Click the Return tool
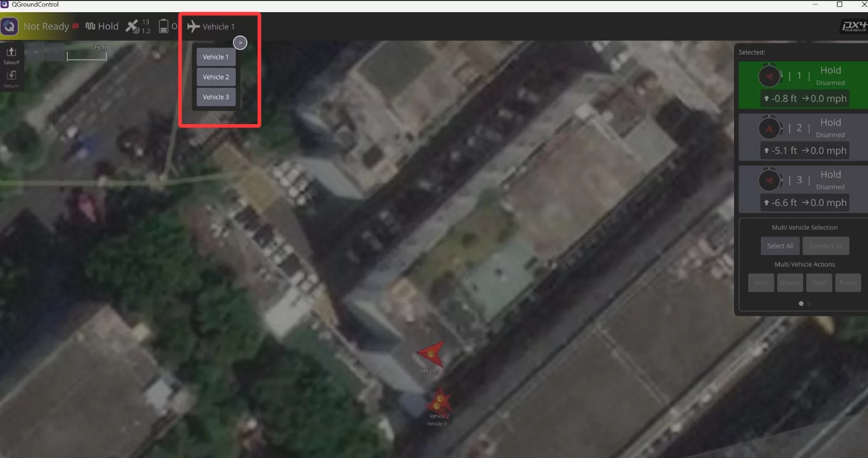Screen dimensions: 868x458 tap(11, 79)
